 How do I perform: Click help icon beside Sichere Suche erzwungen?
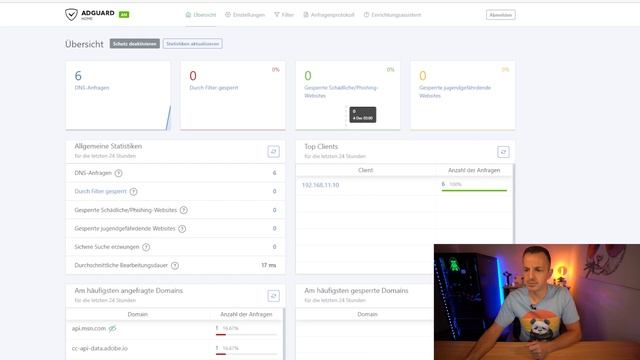[x=146, y=247]
